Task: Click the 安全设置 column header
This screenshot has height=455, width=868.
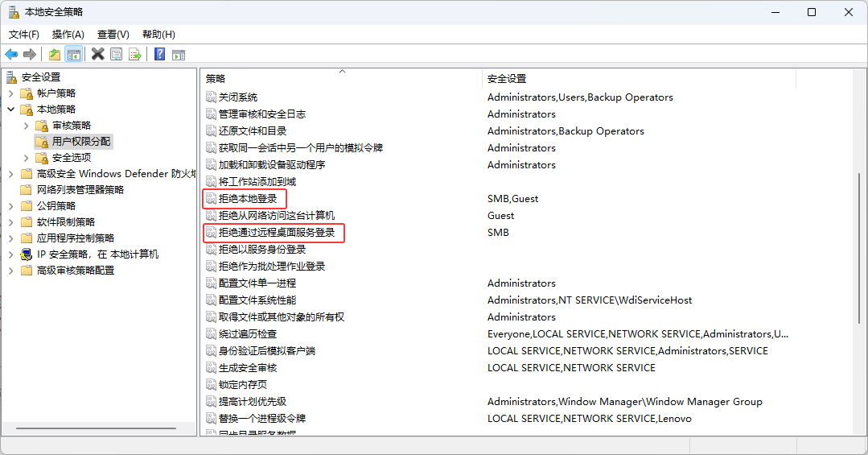Action: [x=507, y=78]
